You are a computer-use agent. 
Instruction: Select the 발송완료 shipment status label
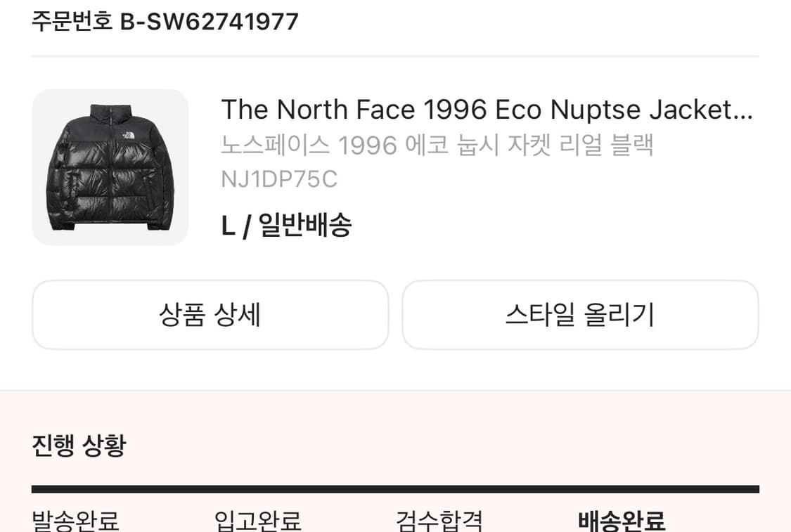[74, 521]
